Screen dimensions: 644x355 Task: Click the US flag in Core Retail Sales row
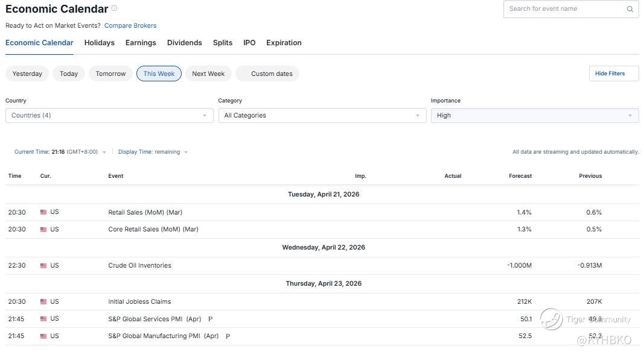pyautogui.click(x=43, y=229)
